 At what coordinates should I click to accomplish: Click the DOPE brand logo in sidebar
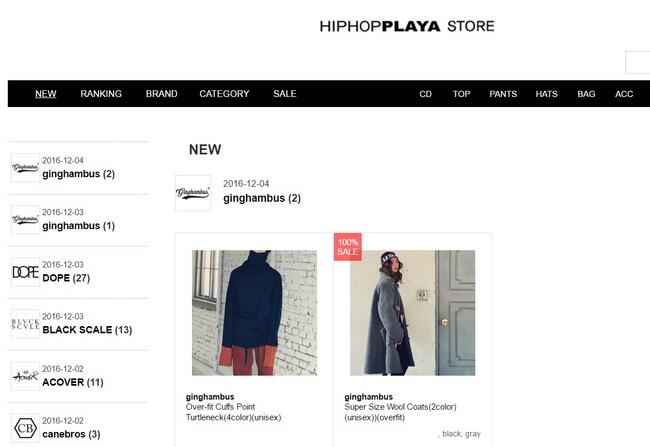click(25, 272)
